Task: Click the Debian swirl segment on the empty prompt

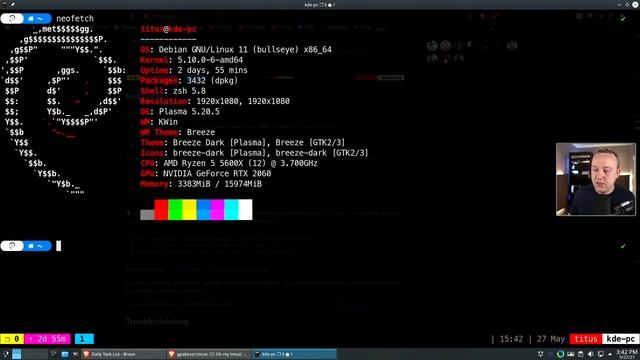Action: point(12,246)
